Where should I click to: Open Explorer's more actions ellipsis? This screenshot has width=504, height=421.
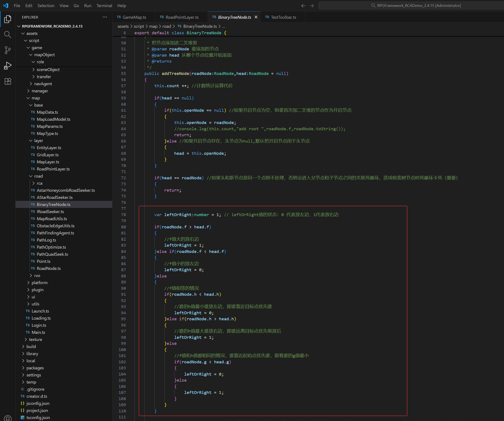(x=105, y=17)
